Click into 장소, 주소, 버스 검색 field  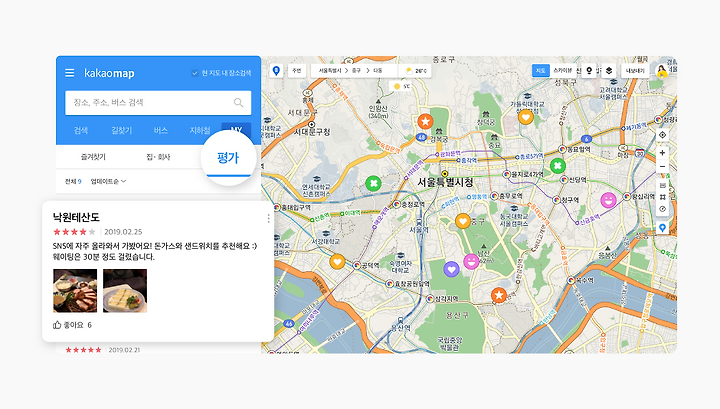click(x=158, y=102)
